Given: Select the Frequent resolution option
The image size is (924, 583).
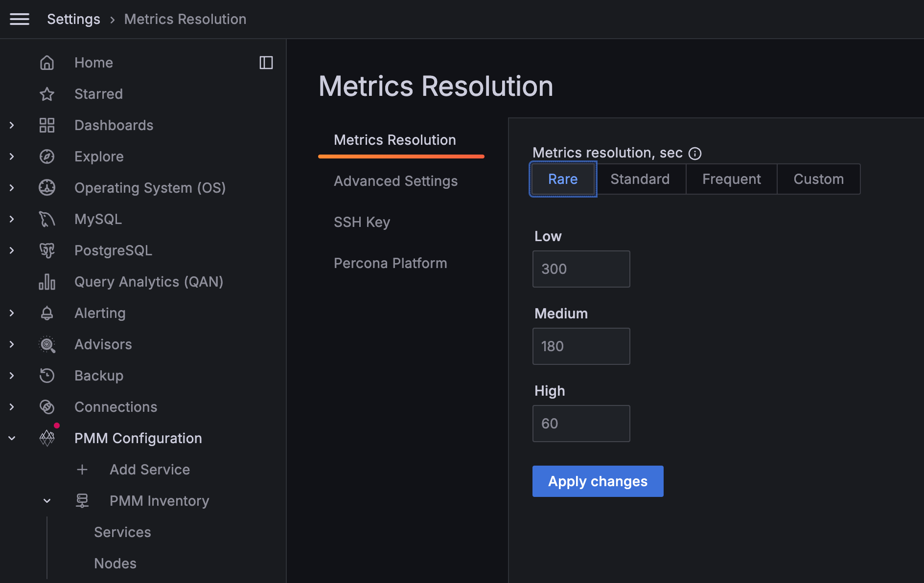Looking at the screenshot, I should [731, 179].
